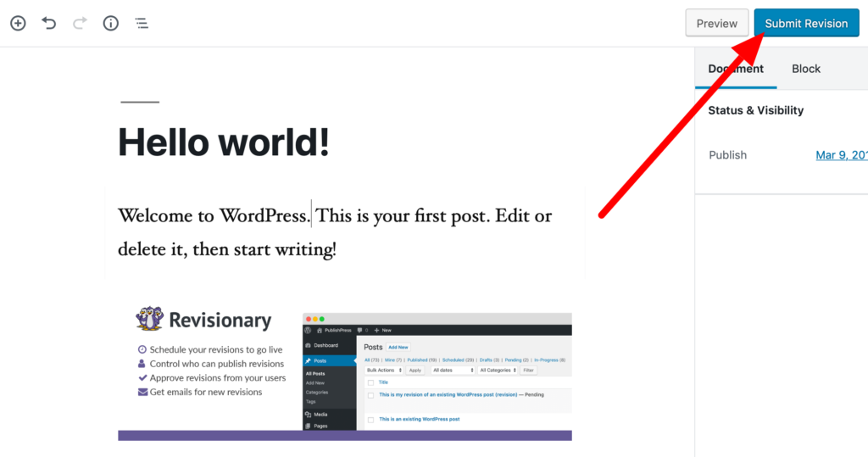This screenshot has width=868, height=457.
Task: Select the Revisionary image block
Action: 345,372
